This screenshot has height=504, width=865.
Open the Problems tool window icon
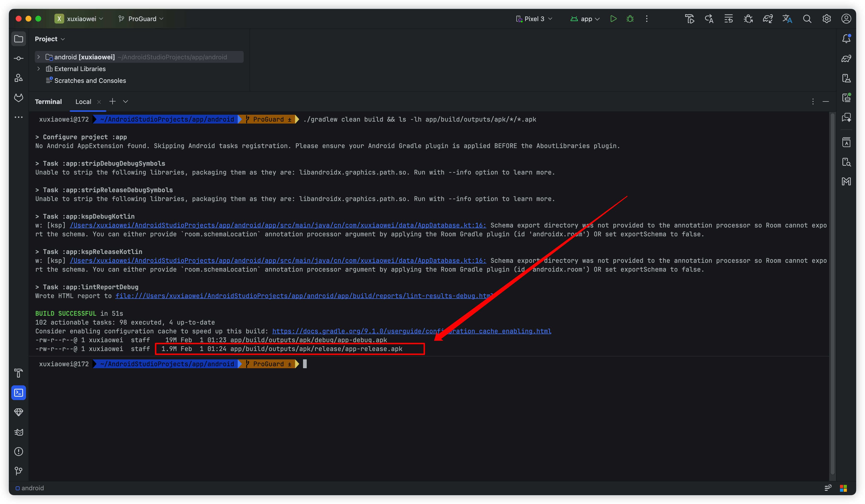click(19, 452)
